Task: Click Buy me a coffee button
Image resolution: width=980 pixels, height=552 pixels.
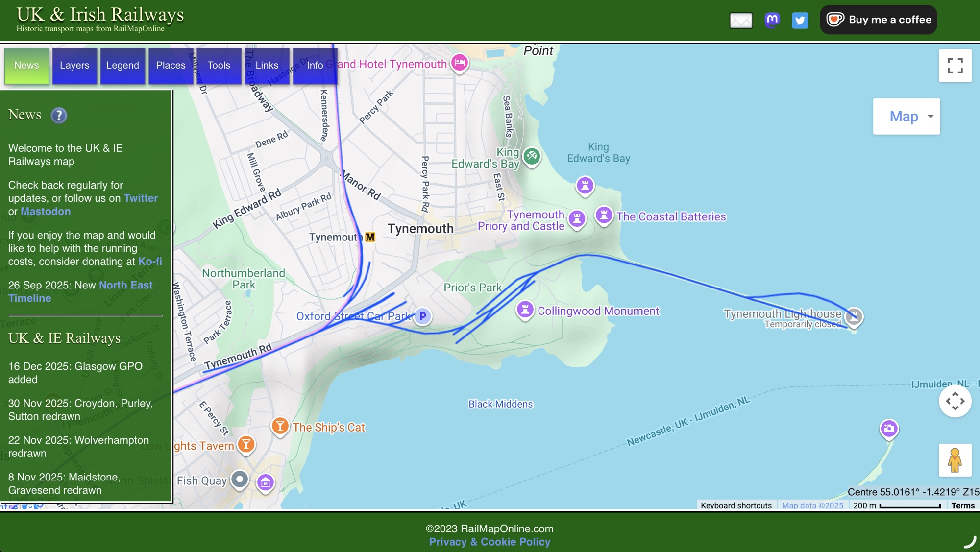Action: [878, 20]
